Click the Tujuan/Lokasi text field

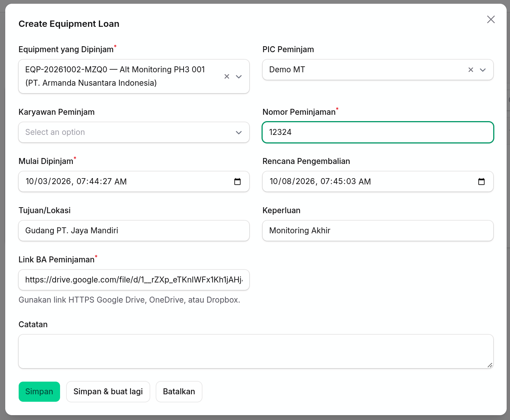[134, 231]
